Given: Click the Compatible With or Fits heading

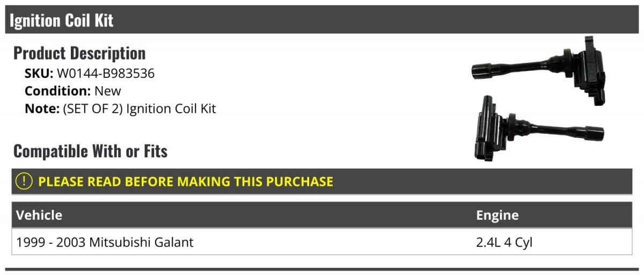Looking at the screenshot, I should point(90,151).
